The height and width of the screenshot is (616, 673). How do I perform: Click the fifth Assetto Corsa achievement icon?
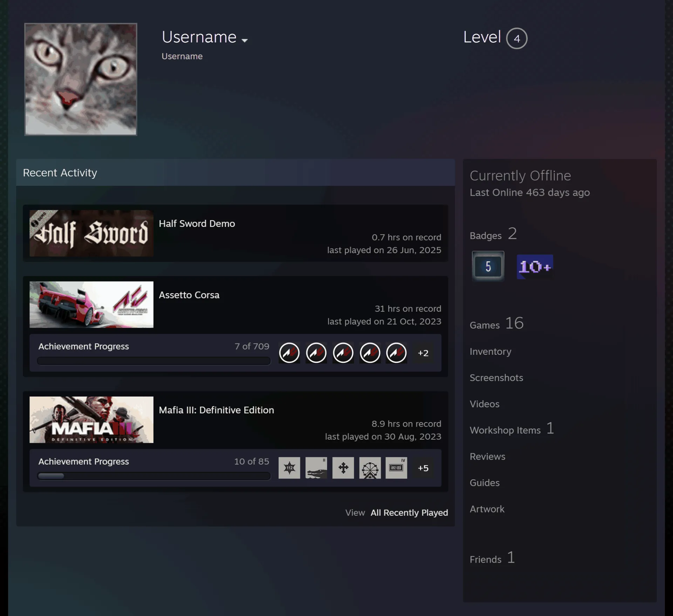pyautogui.click(x=396, y=353)
